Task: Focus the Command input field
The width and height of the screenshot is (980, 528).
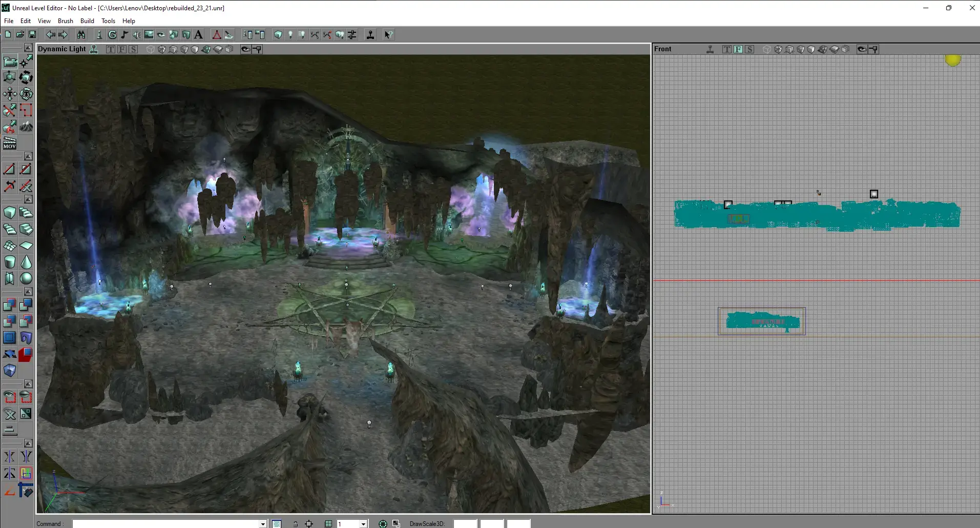Action: pyautogui.click(x=166, y=524)
